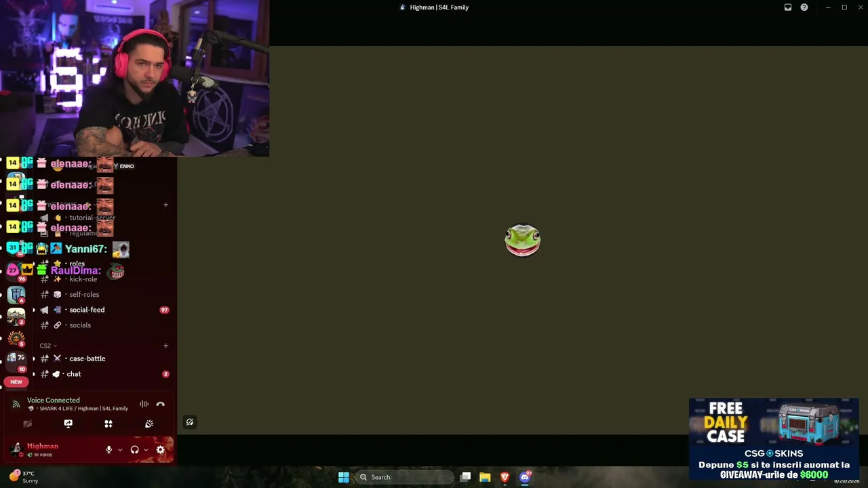Open the Free Daily Case CSGOSkins banner
Screen dimensions: 868x488
(x=774, y=439)
